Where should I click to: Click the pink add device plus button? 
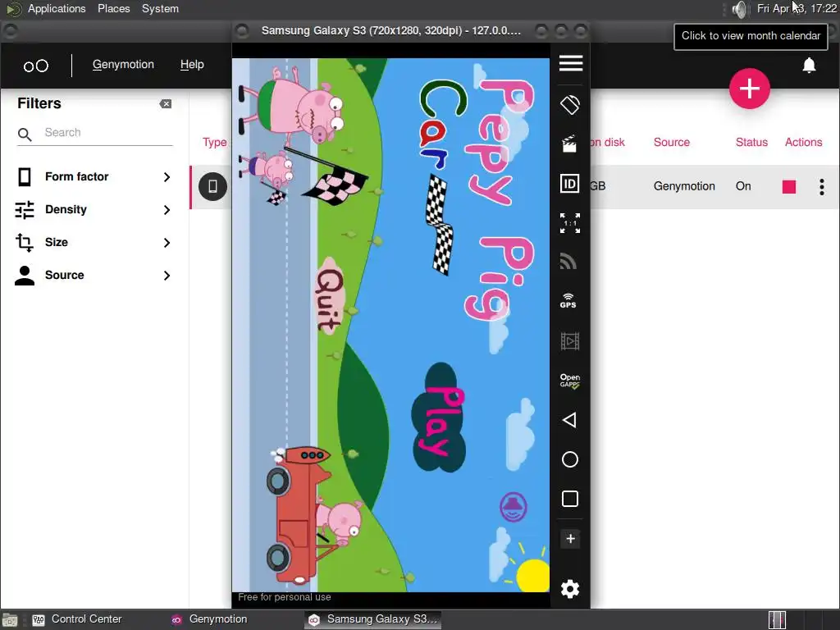click(x=750, y=89)
